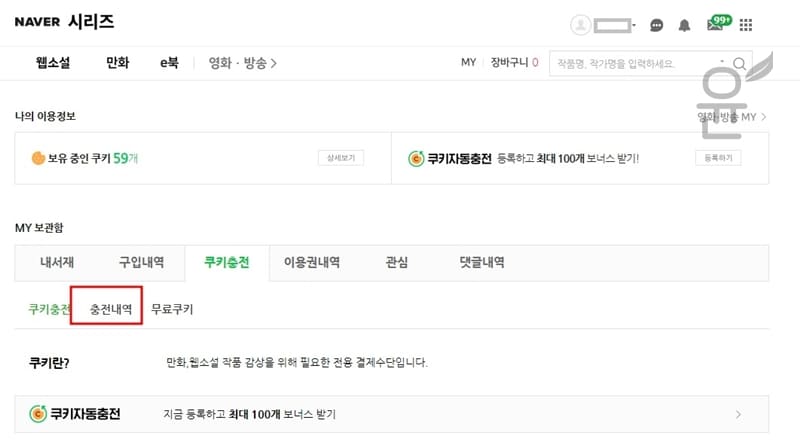Image resolution: width=800 pixels, height=441 pixels.
Task: Expand the account name dropdown arrow
Action: [x=634, y=24]
